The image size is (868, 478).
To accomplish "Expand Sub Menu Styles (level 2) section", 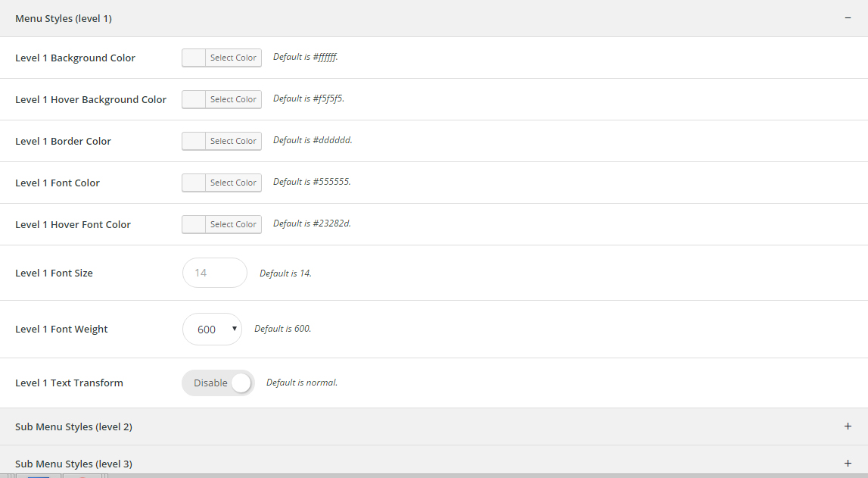I will tap(434, 426).
